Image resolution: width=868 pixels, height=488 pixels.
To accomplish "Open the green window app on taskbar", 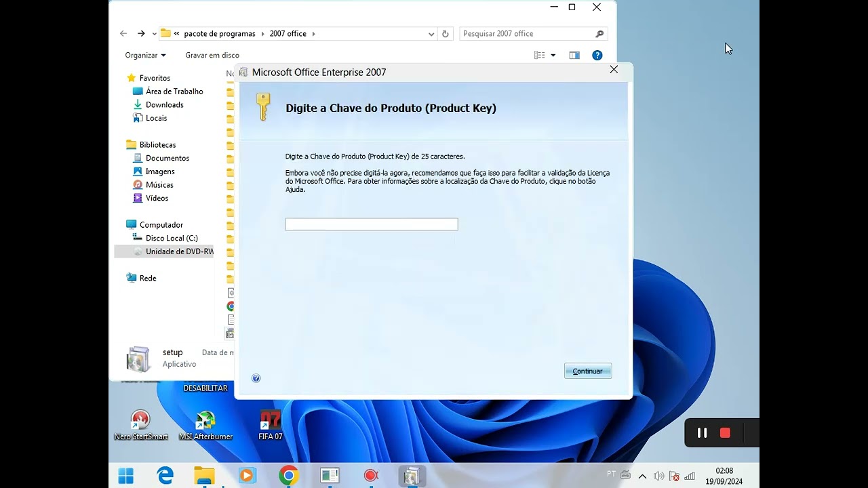I will [x=330, y=476].
